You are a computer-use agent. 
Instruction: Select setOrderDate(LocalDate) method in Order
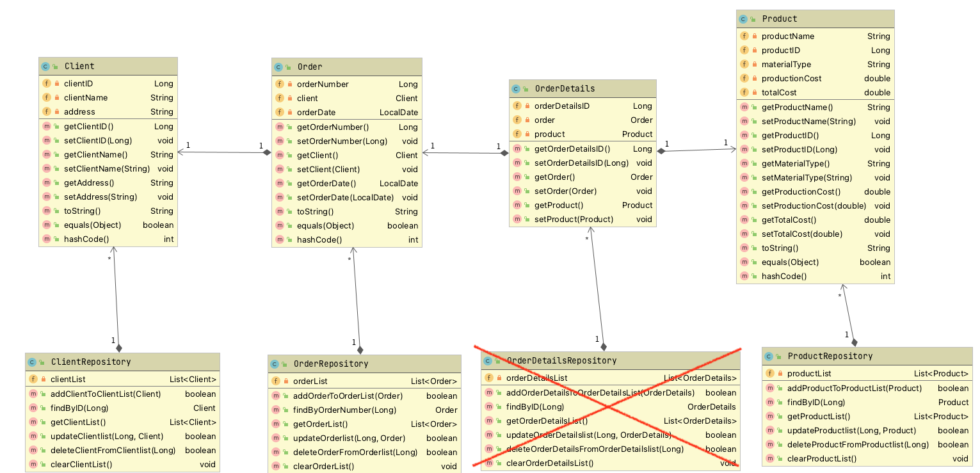click(x=347, y=197)
